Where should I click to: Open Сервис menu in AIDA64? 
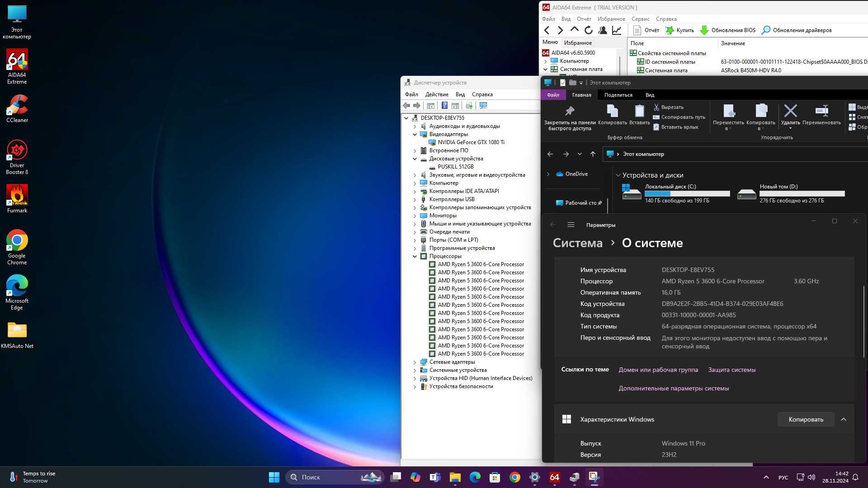pyautogui.click(x=640, y=19)
